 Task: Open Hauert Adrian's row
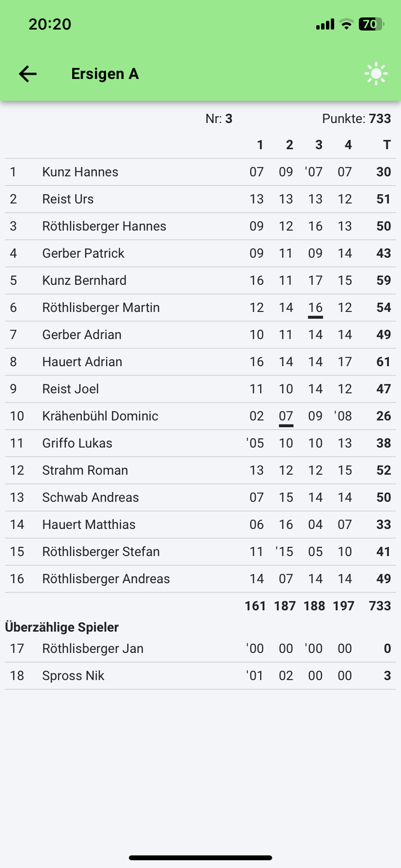(200, 362)
